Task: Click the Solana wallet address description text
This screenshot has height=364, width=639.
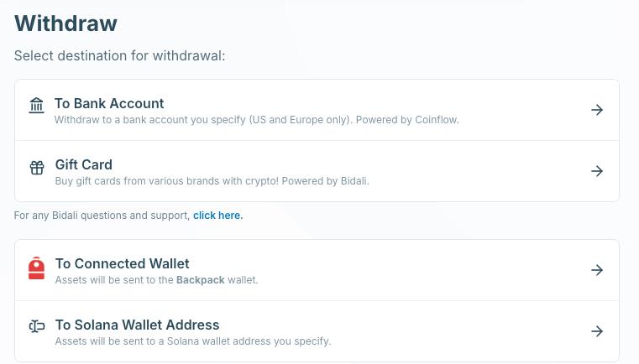Action: [192, 341]
